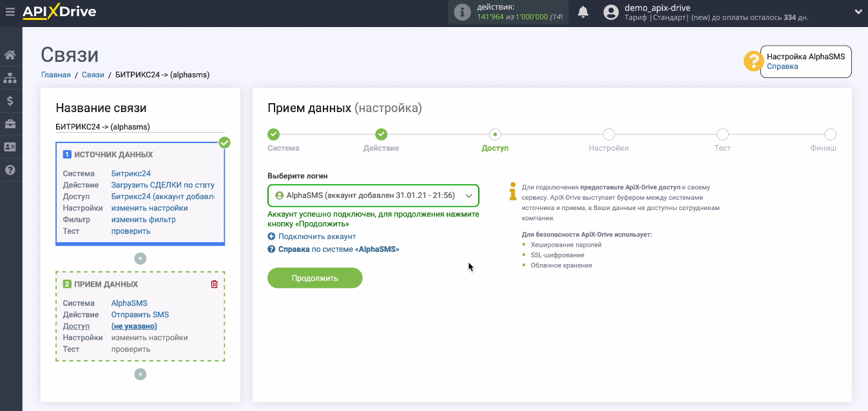This screenshot has width=868, height=411.
Task: Open Отправить SMS action link
Action: [140, 314]
